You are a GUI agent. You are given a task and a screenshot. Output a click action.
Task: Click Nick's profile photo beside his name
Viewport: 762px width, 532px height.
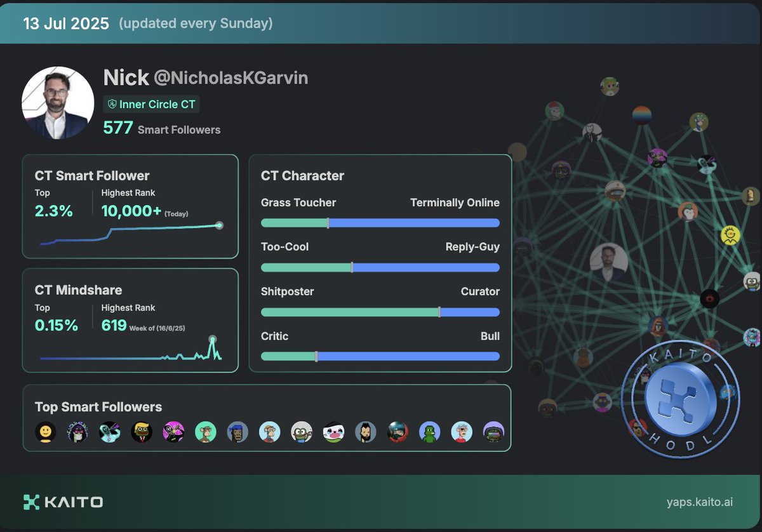pyautogui.click(x=58, y=103)
